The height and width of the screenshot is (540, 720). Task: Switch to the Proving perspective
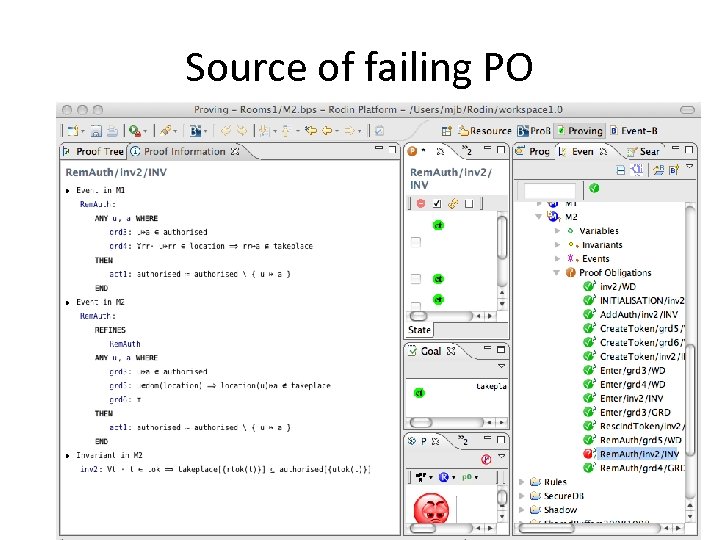(580, 131)
